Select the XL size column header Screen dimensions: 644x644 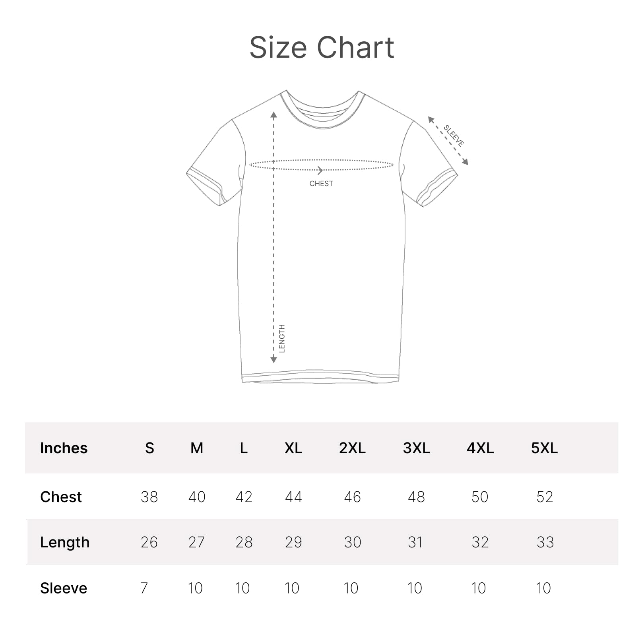pyautogui.click(x=293, y=448)
